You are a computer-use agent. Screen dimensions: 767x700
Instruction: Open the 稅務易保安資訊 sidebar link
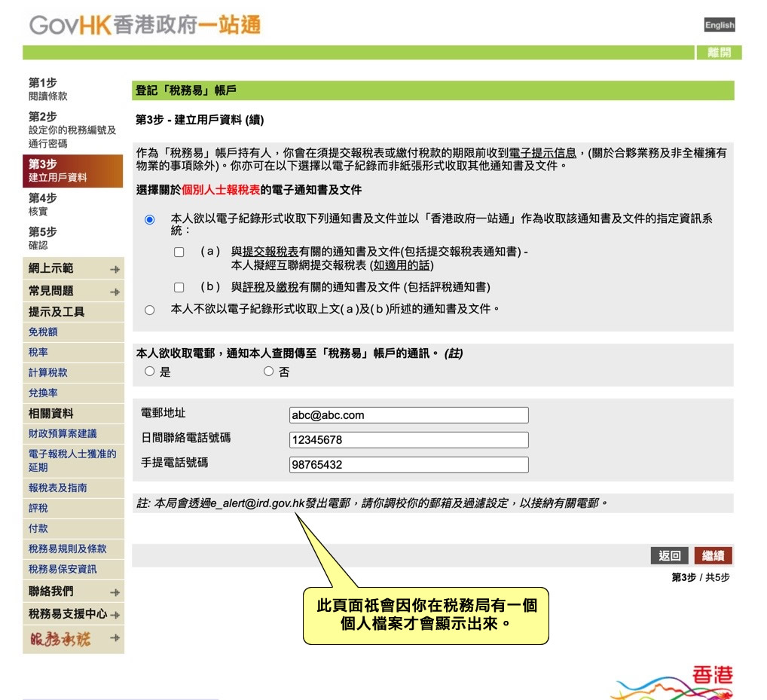coord(63,569)
